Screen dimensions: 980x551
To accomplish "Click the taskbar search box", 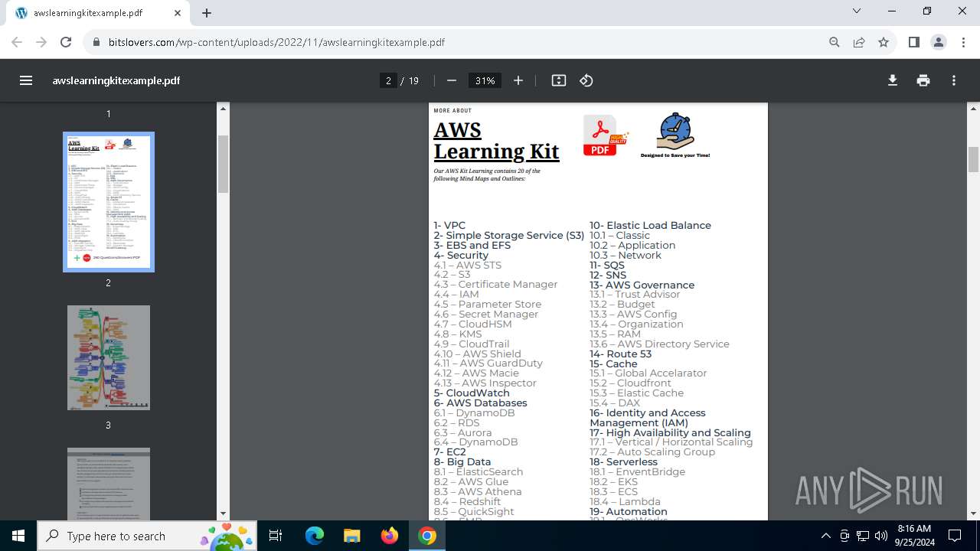I will (x=148, y=536).
